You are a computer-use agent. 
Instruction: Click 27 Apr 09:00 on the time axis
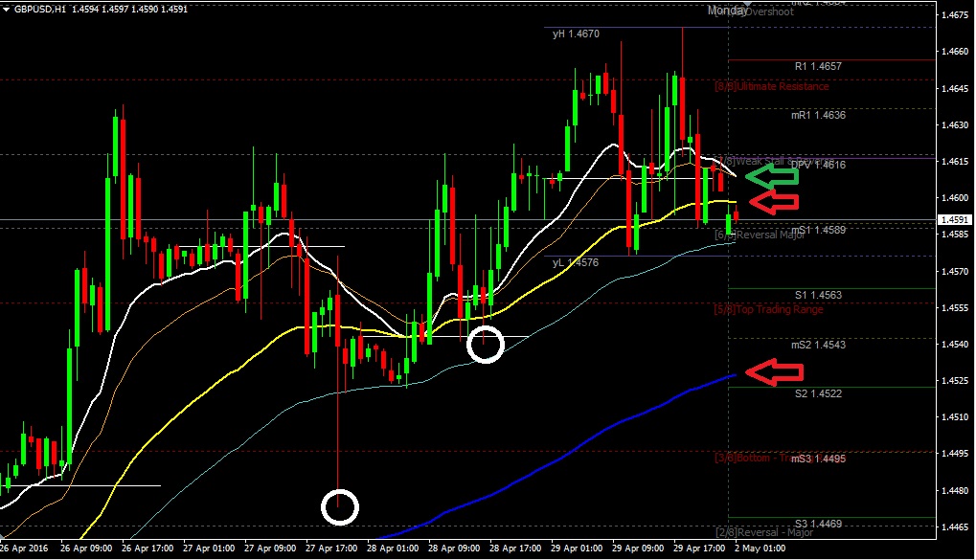(x=270, y=549)
